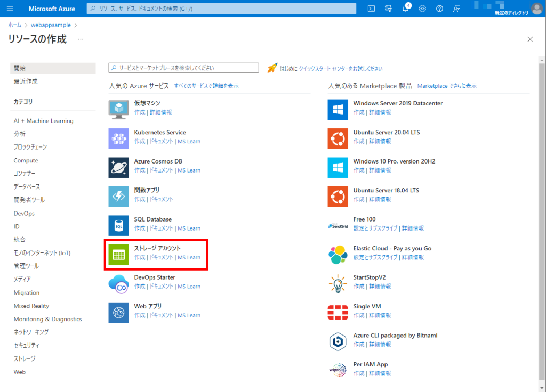Open the Azure portal hamburger menu

pyautogui.click(x=10, y=9)
